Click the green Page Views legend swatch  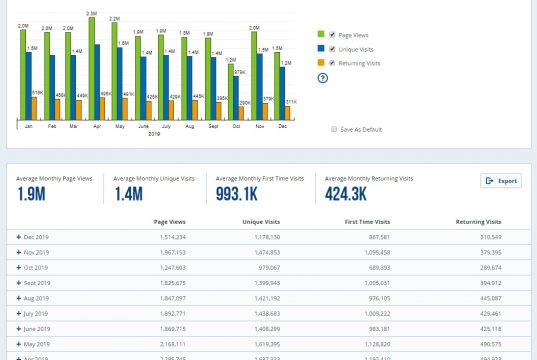(321, 34)
